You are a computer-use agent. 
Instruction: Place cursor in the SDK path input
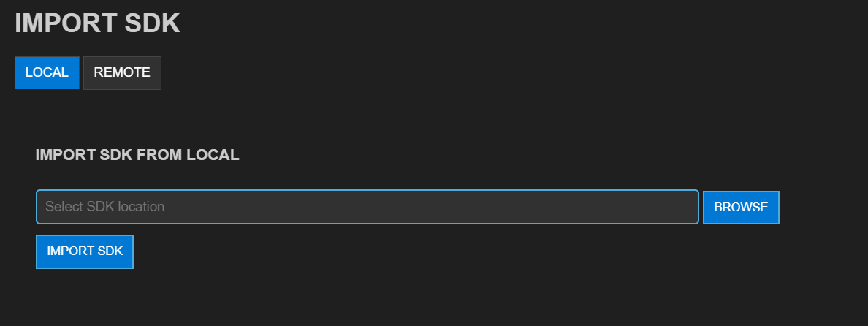coord(367,207)
